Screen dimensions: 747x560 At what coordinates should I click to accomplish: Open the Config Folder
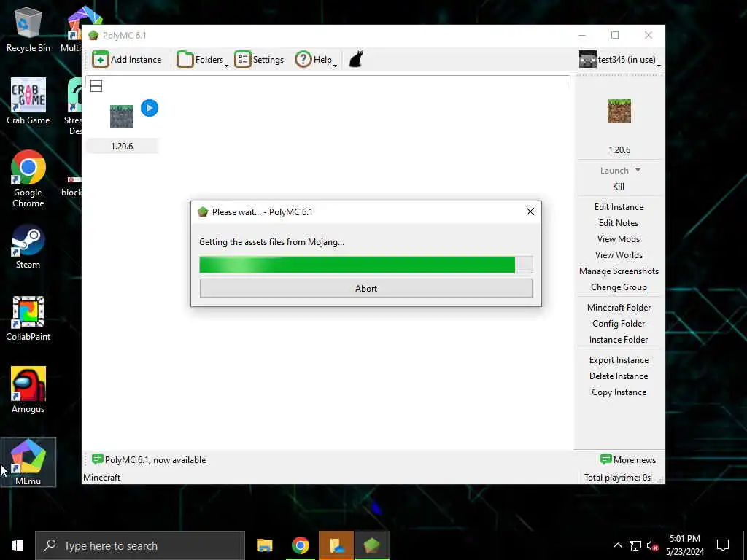coord(619,324)
